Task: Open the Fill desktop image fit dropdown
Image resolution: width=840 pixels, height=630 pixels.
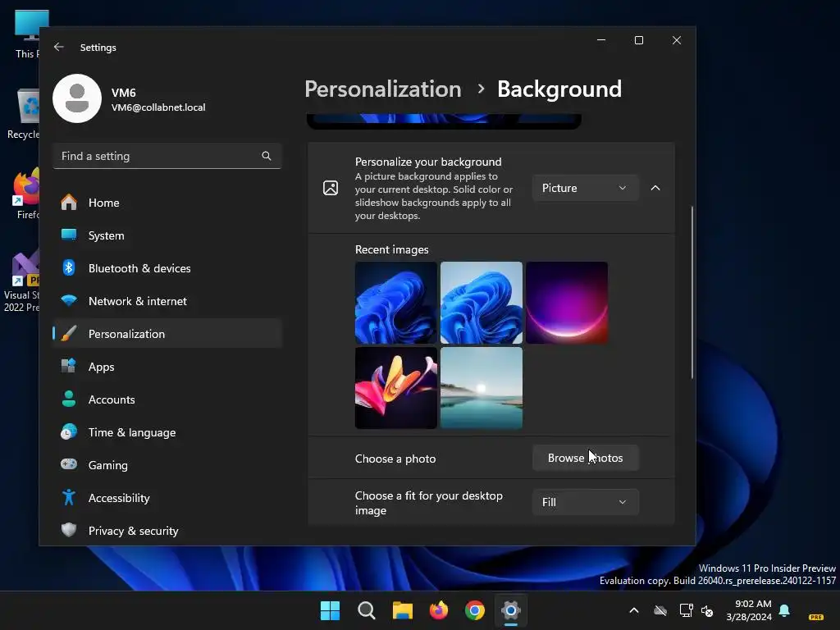Action: (x=585, y=502)
